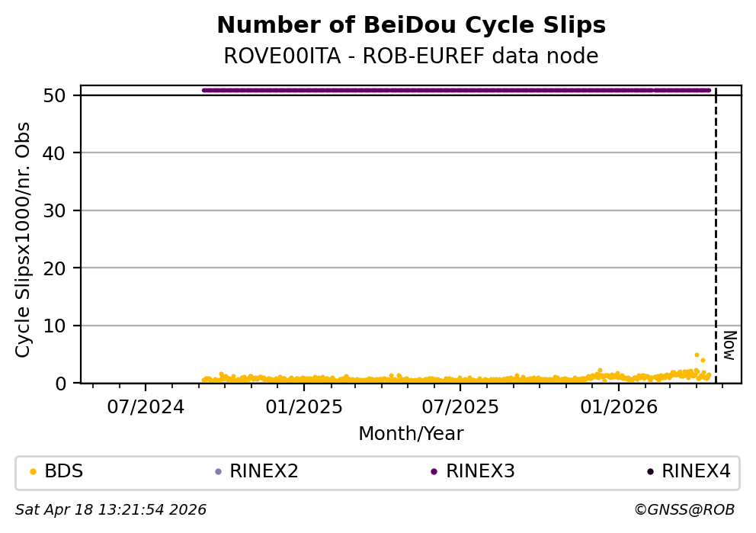The width and height of the screenshot is (756, 533).
Task: Click the RINEX2 legend marker dot
Action: 218,472
